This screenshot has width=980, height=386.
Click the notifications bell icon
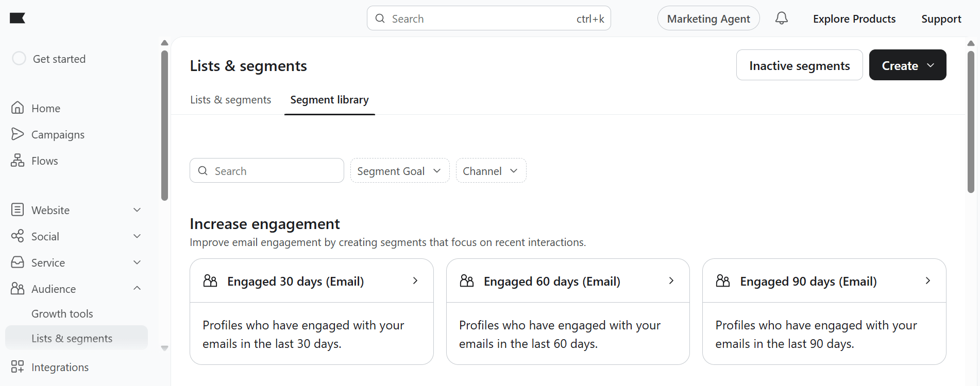coord(782,19)
